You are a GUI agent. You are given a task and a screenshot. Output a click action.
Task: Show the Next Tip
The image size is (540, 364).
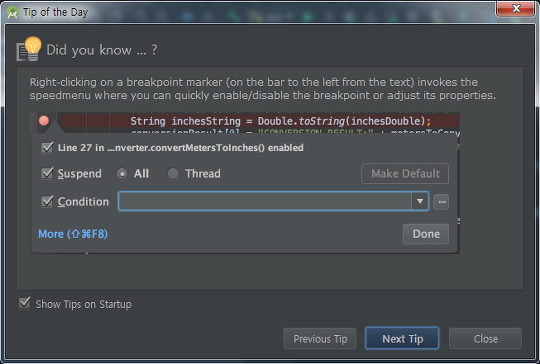(x=402, y=339)
